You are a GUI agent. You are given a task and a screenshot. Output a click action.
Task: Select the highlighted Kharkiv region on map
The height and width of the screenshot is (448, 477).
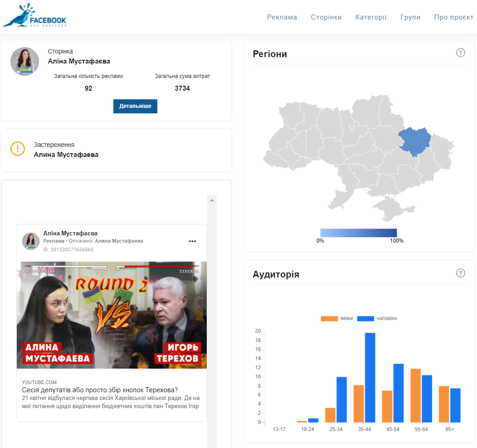414,141
